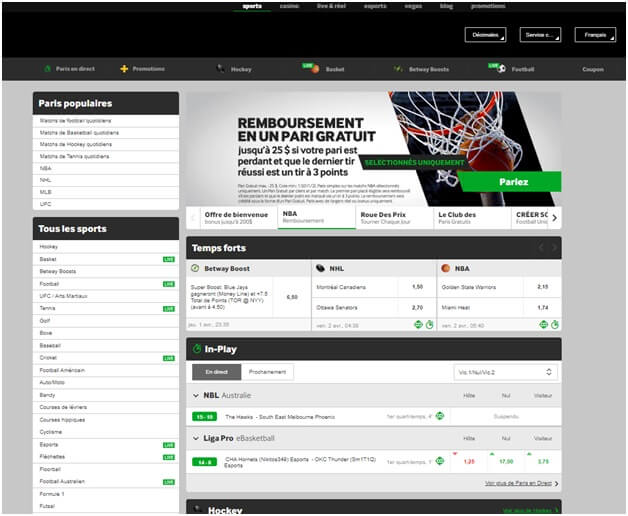Open the Français language dropdown

tap(595, 35)
